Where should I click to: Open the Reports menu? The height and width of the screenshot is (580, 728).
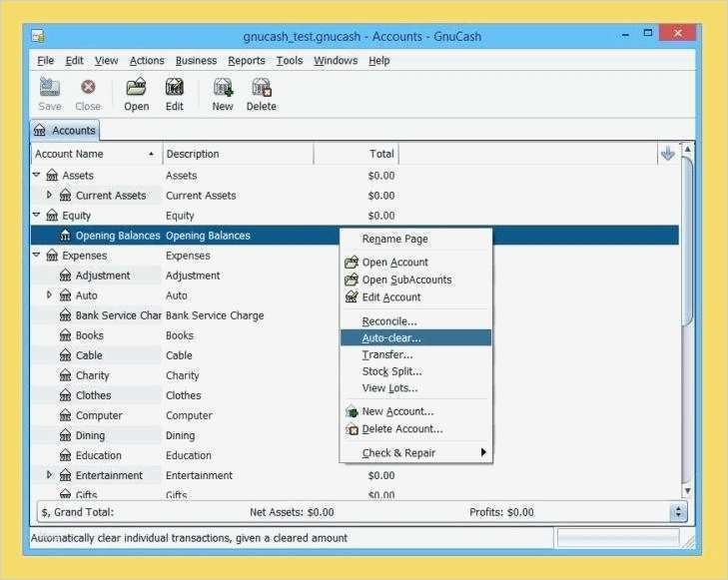(x=246, y=61)
